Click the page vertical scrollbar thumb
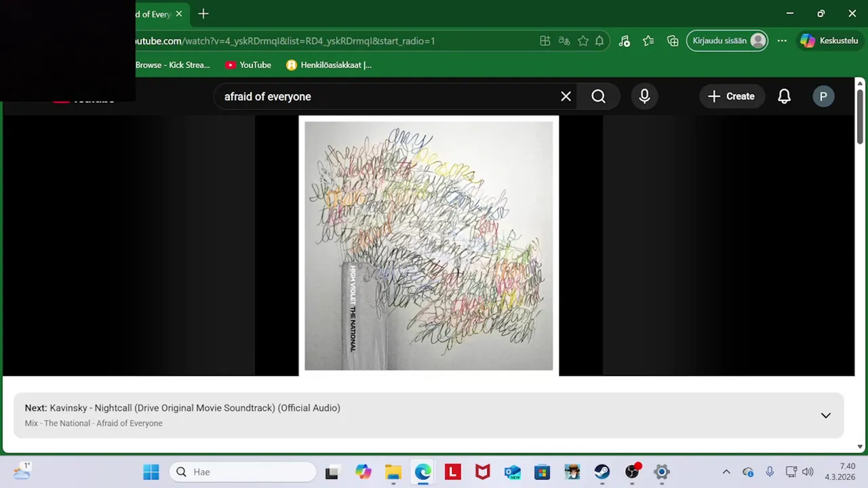The height and width of the screenshot is (488, 868). coord(860,115)
